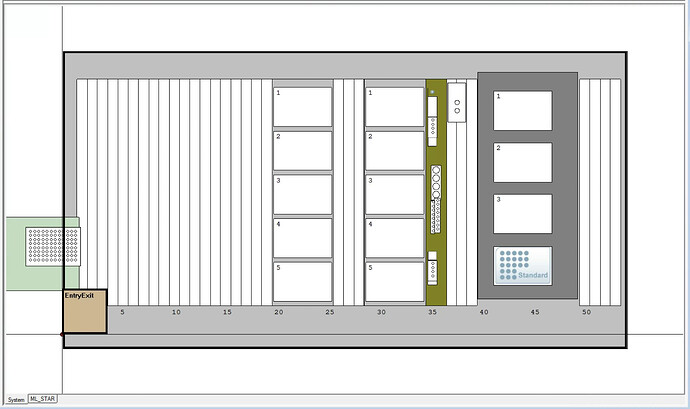Click the track number 10 label
The height and width of the screenshot is (409, 690).
[x=176, y=312]
